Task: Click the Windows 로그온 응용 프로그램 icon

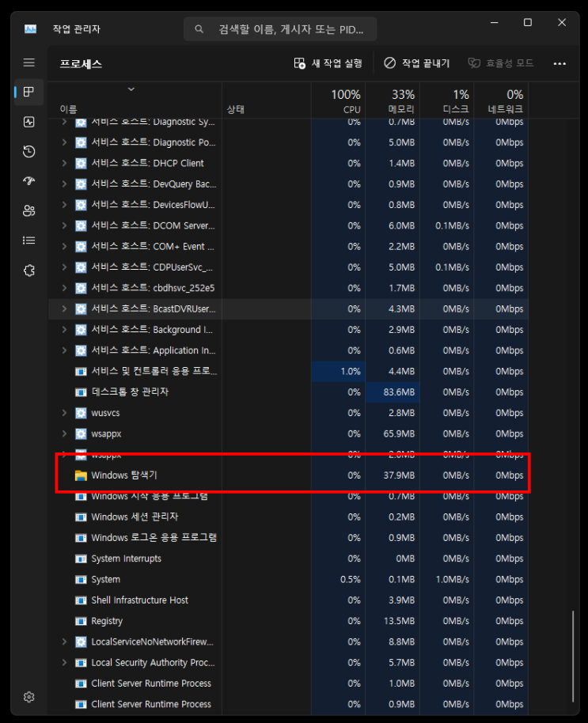Action: (81, 538)
